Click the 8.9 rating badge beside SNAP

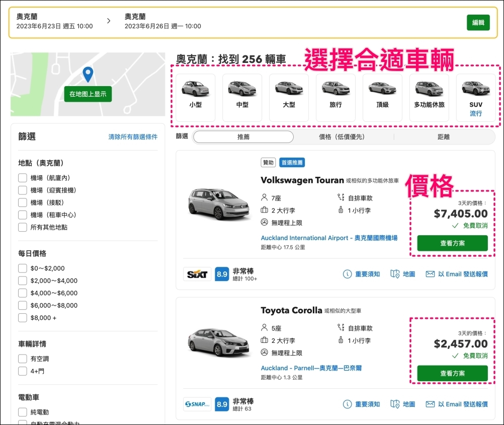[x=222, y=404]
